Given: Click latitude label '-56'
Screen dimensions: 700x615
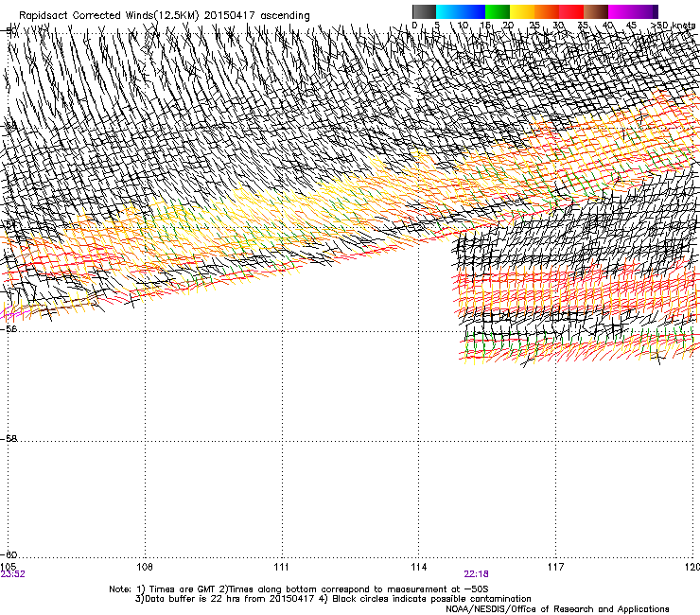Looking at the screenshot, I should click(9, 328).
